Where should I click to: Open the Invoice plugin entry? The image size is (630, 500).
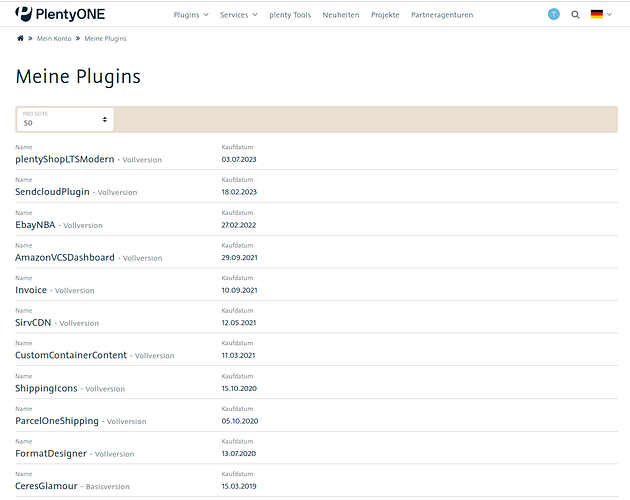31,290
